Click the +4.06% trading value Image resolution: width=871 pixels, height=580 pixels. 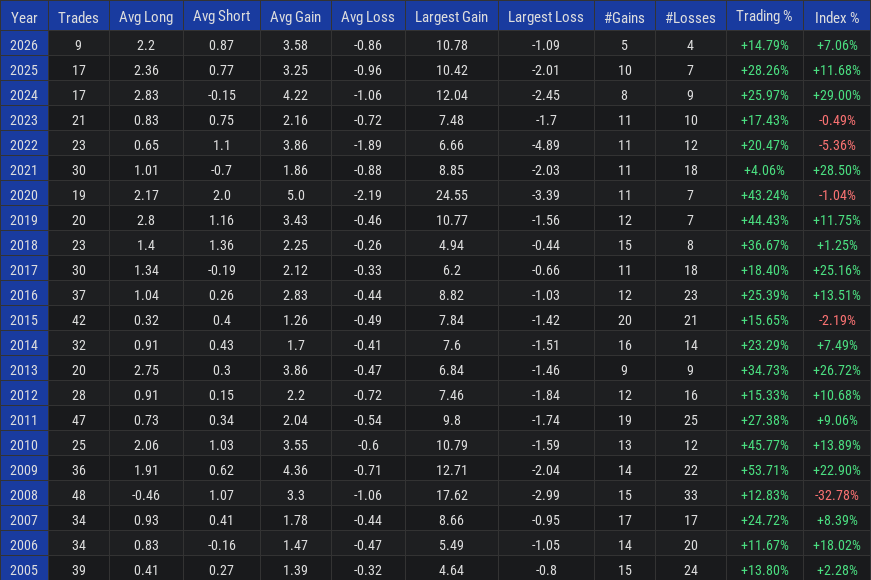pos(764,170)
